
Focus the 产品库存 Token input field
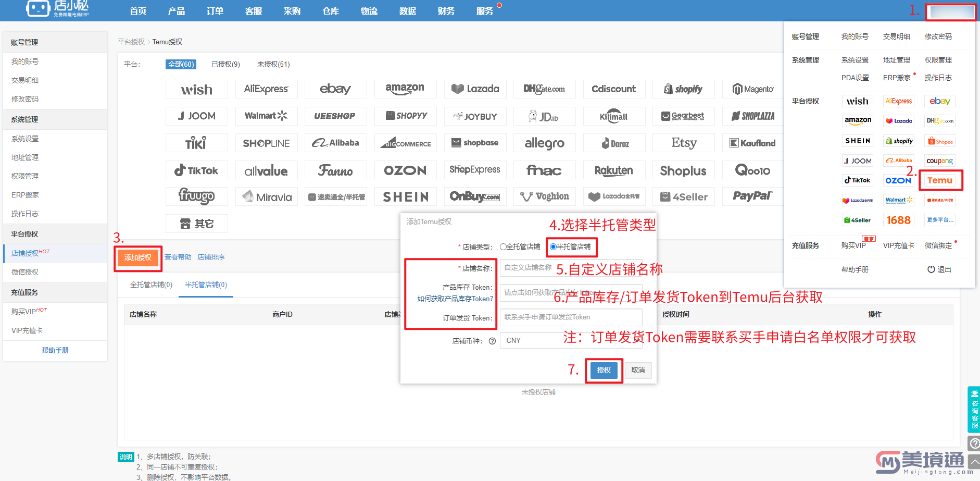(571, 292)
